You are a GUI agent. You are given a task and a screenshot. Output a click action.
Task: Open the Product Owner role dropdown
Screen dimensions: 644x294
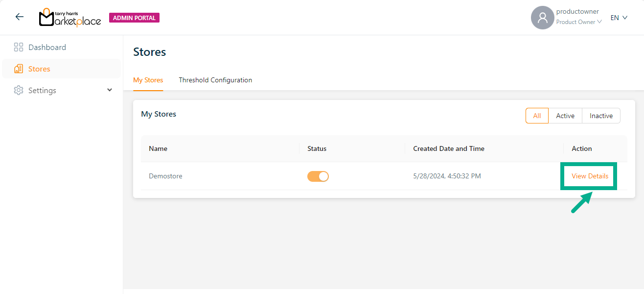(579, 22)
